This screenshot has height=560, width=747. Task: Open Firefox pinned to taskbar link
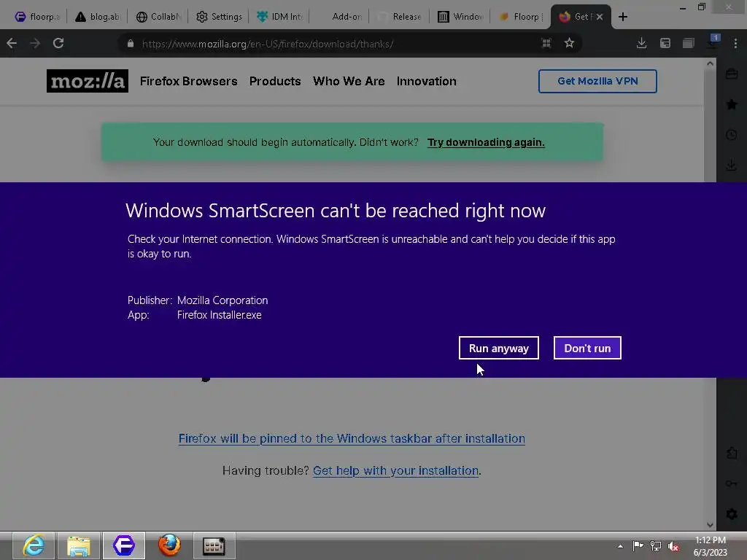[x=352, y=438]
